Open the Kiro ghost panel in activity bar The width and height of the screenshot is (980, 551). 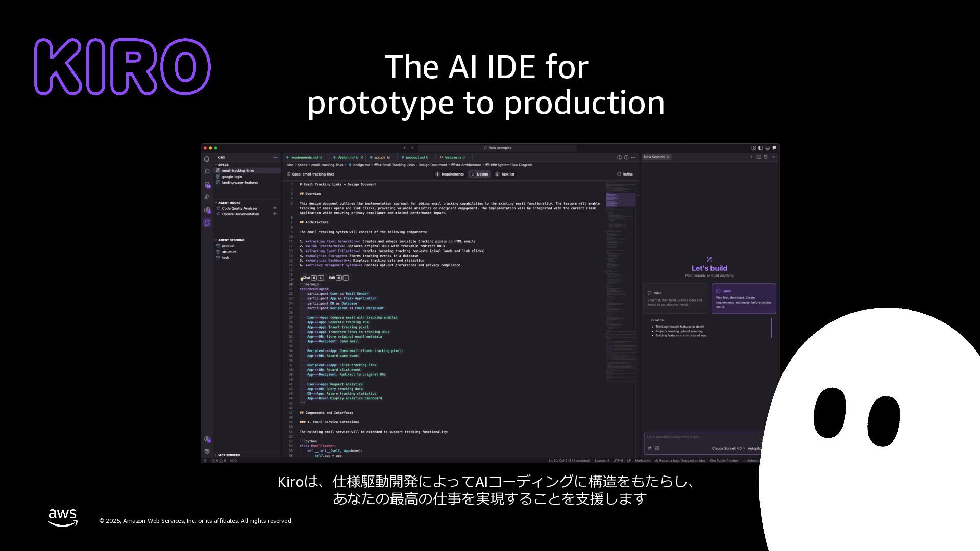[x=207, y=223]
